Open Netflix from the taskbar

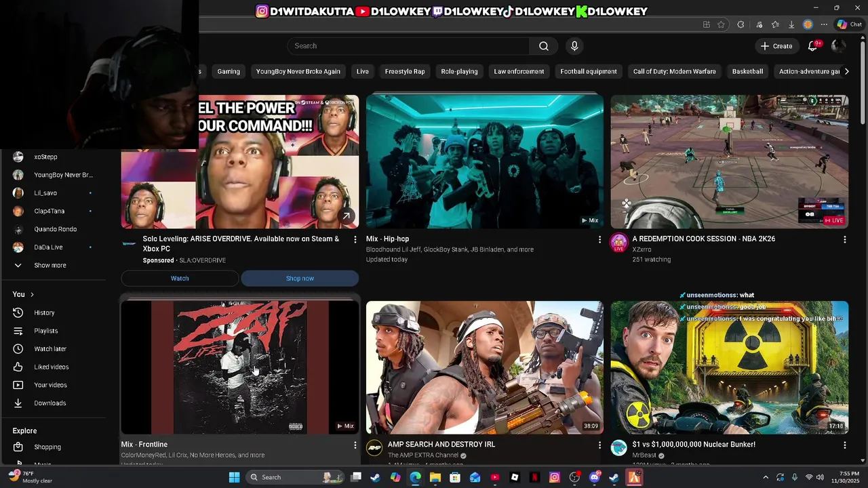pyautogui.click(x=534, y=477)
